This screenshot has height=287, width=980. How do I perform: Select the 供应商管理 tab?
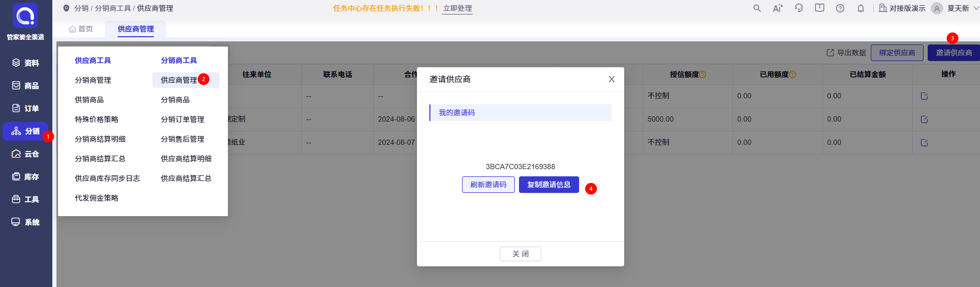136,29
